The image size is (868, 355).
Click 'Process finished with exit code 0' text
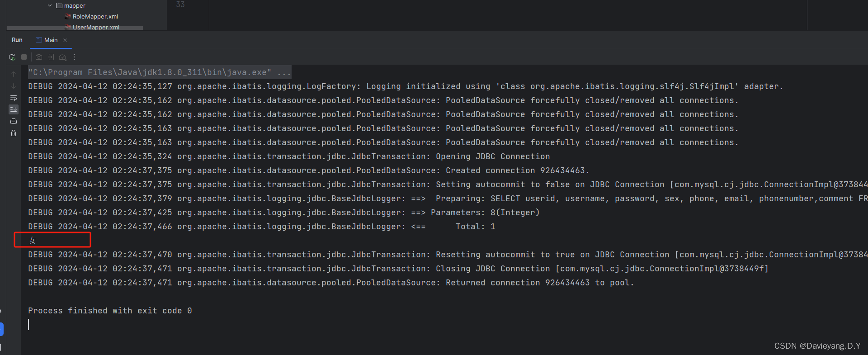click(110, 311)
